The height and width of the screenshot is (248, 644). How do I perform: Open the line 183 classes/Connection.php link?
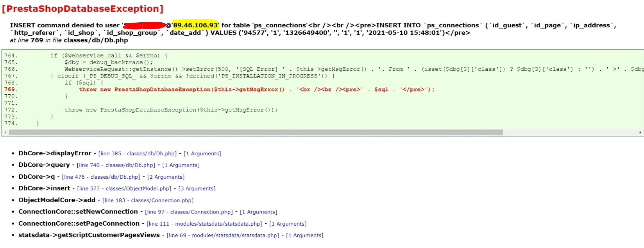[148, 201]
